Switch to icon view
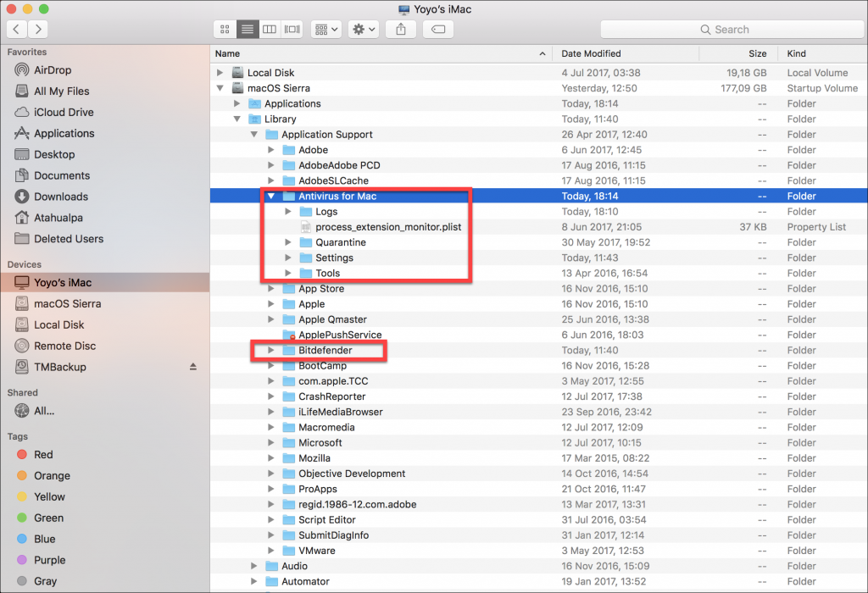Screen dimensions: 868x593 click(x=225, y=30)
